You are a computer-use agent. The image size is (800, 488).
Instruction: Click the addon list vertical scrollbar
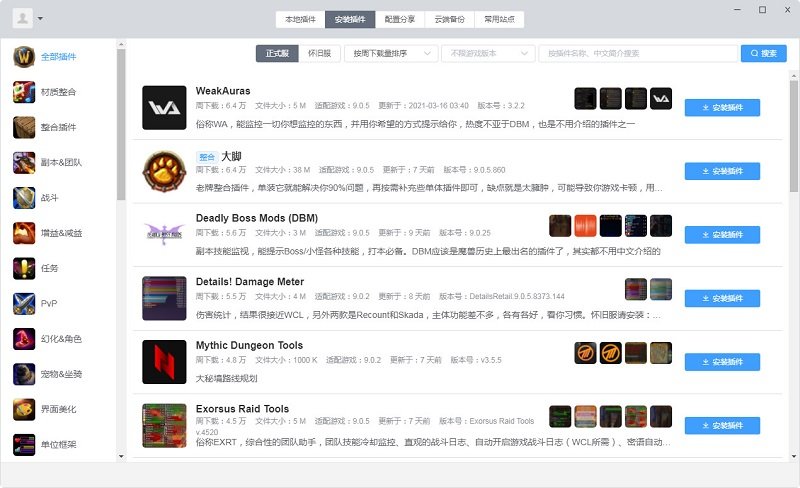[x=793, y=136]
